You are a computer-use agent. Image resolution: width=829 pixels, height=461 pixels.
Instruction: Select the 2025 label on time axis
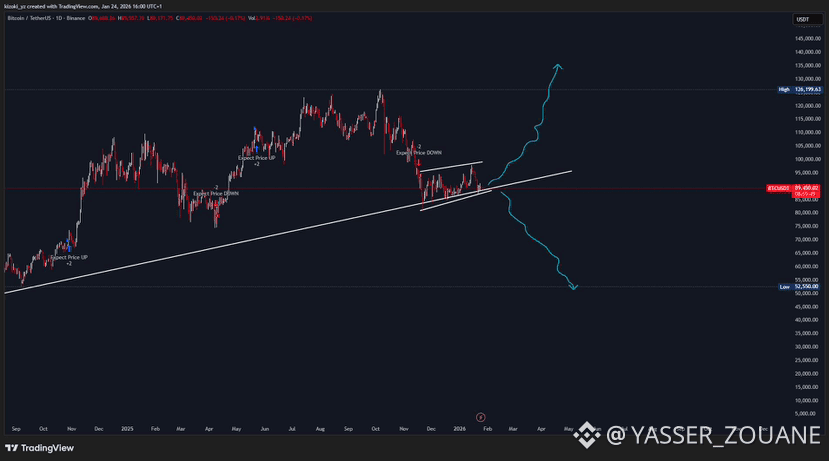click(127, 427)
